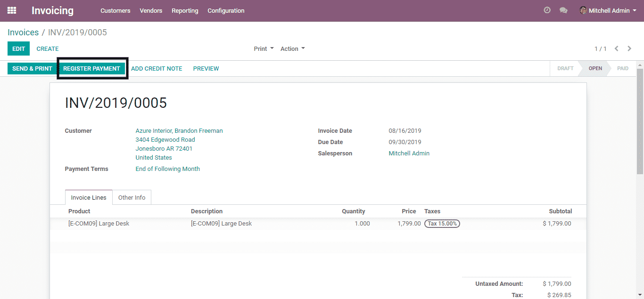Screen dimensions: 644x299
Task: Open the End of Following Month payment term
Action: click(167, 169)
